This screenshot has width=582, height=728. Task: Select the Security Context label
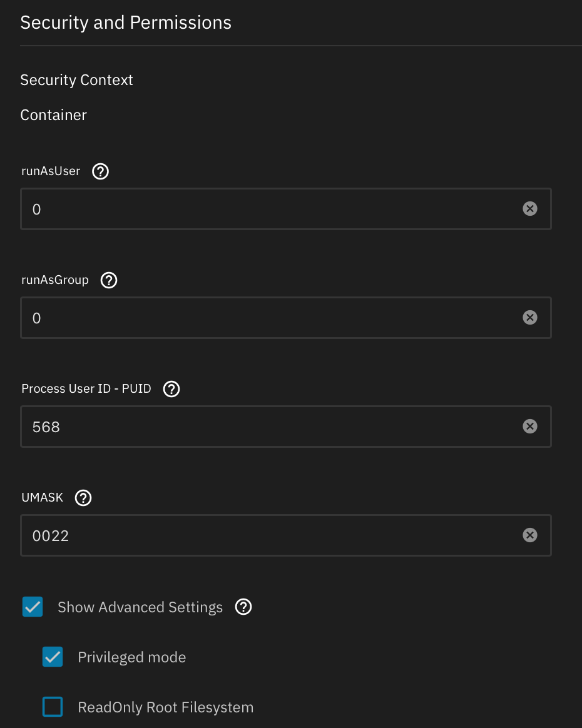click(x=76, y=80)
